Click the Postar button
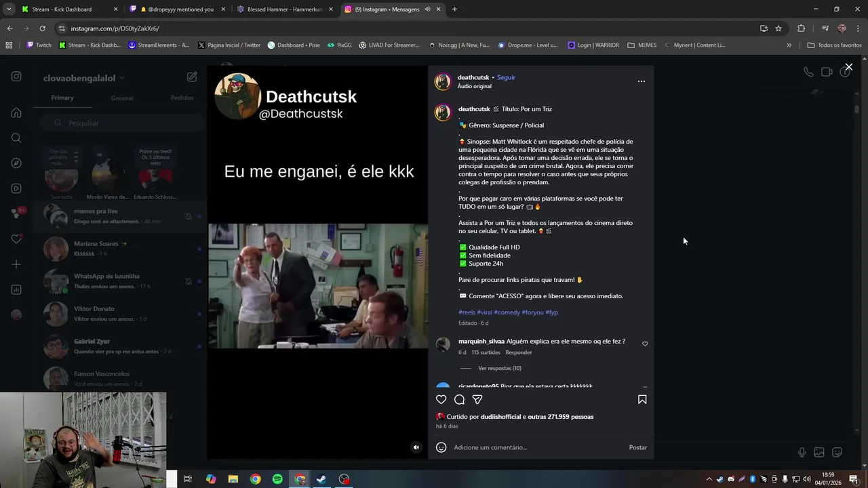 638,447
